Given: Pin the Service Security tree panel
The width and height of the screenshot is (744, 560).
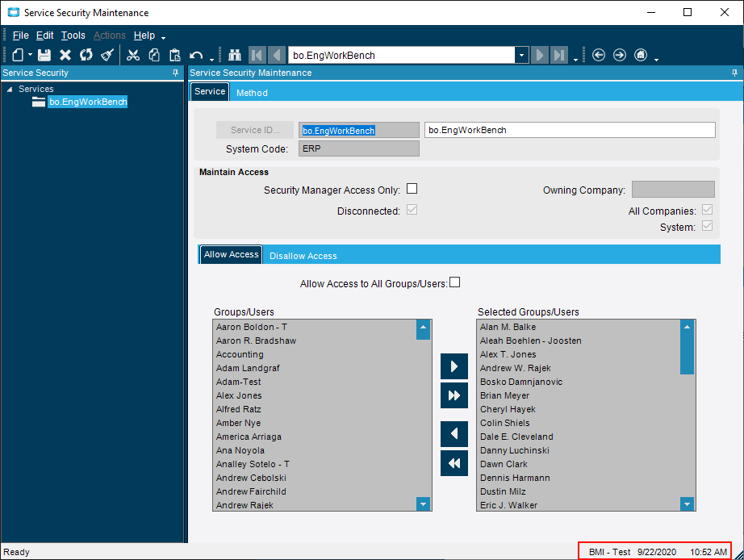Looking at the screenshot, I should pos(176,73).
